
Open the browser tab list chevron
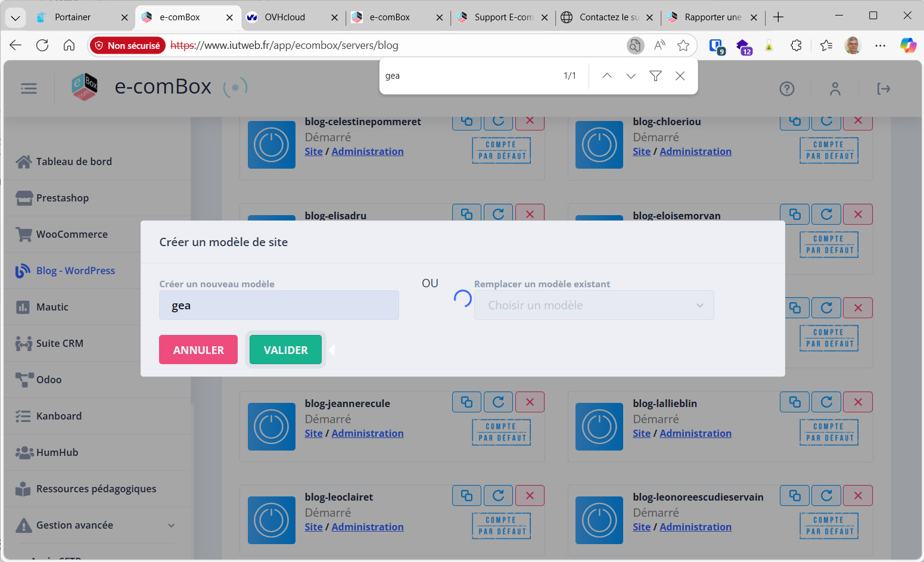(x=15, y=17)
